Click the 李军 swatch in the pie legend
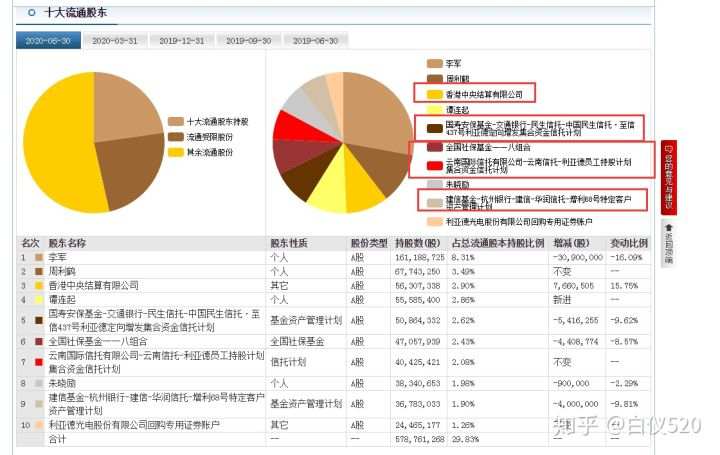Image resolution: width=720 pixels, height=455 pixels. click(434, 63)
